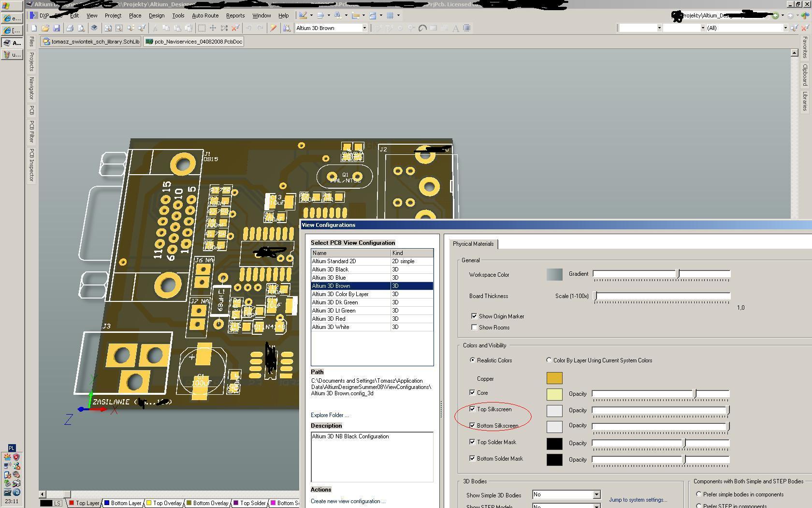812x508 pixels.
Task: Click the Save diskette icon
Action: pos(57,28)
